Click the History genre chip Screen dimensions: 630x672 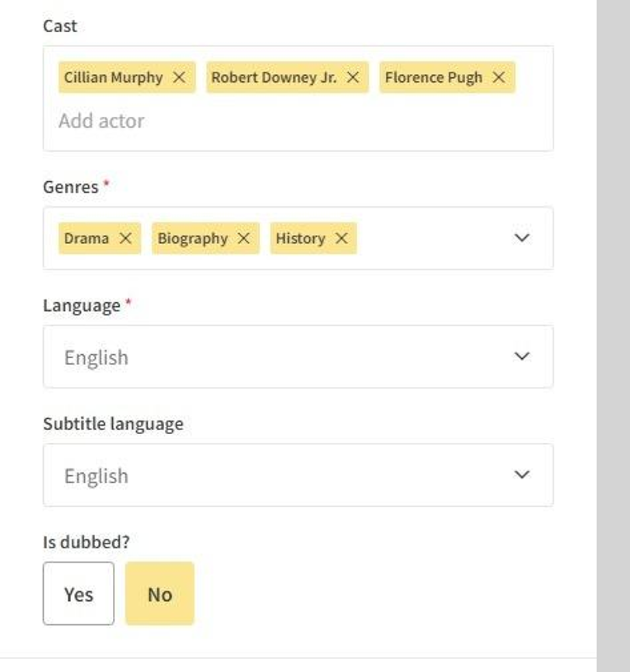[x=300, y=238]
